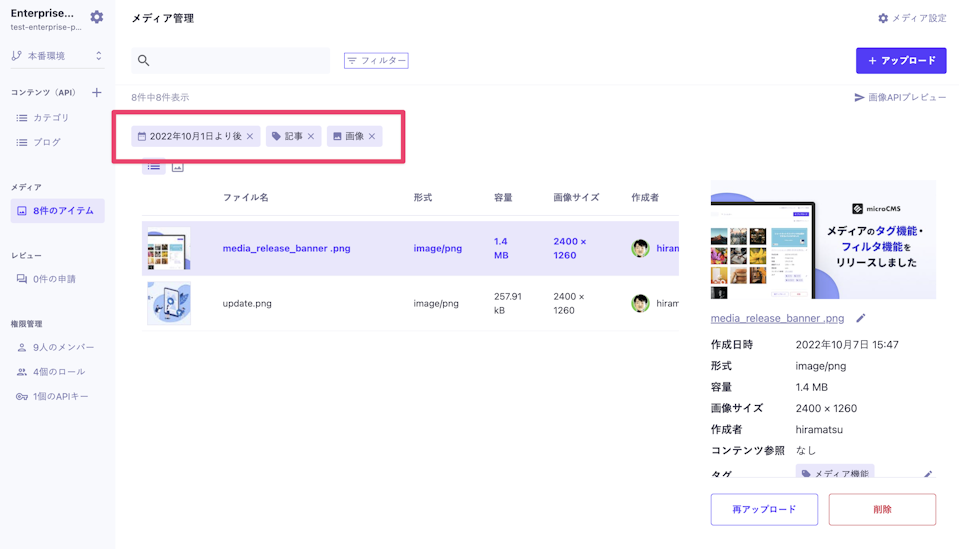Open カテゴリ in the sidebar
This screenshot has height=549, width=959.
(x=50, y=118)
